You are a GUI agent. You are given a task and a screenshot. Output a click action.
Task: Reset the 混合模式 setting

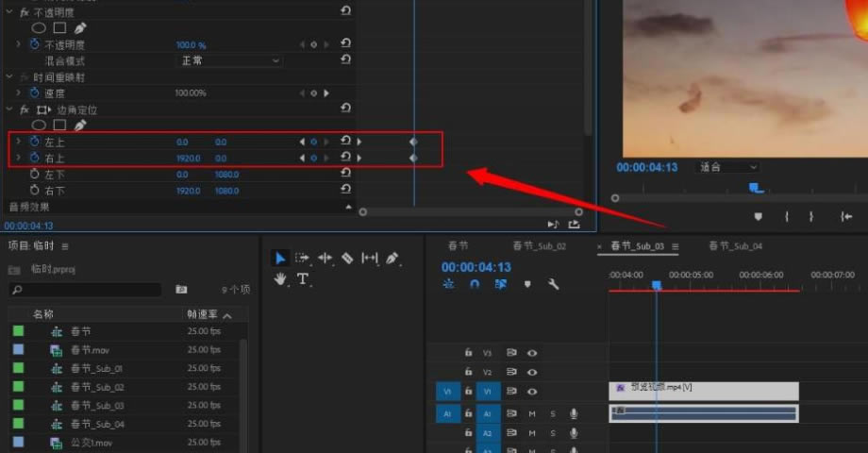coord(345,59)
